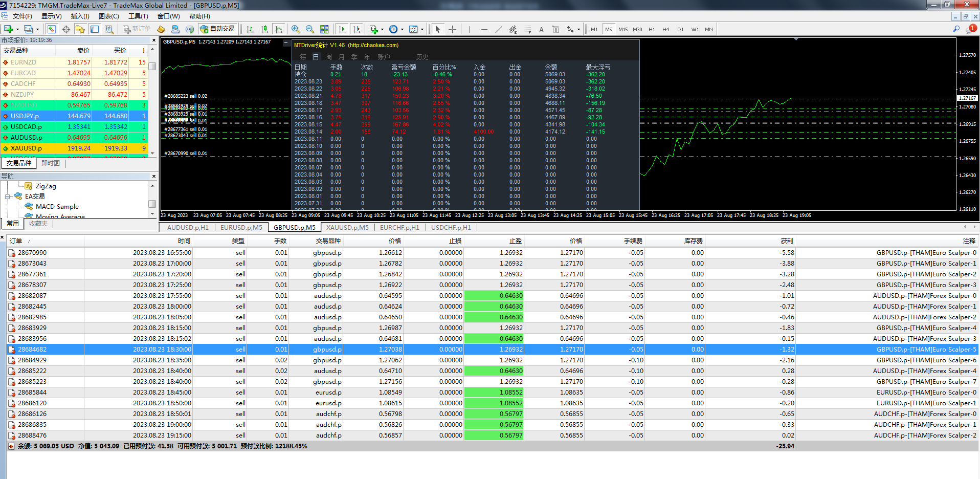Click the zoom in magnifier icon
The height and width of the screenshot is (479, 980).
click(x=295, y=29)
